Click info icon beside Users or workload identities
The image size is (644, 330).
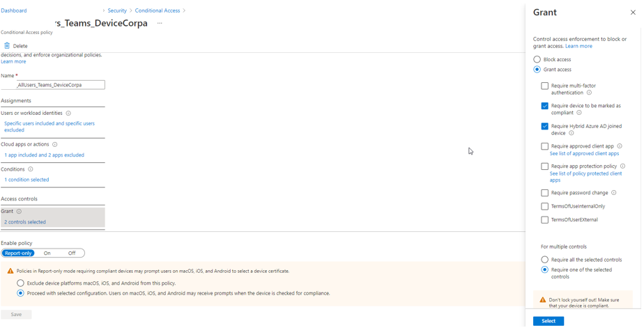(68, 113)
